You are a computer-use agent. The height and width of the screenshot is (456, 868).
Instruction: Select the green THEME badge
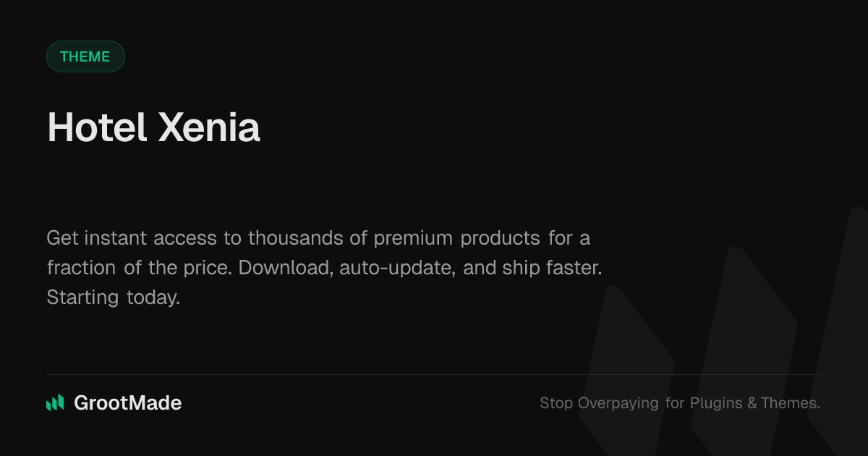tap(85, 56)
